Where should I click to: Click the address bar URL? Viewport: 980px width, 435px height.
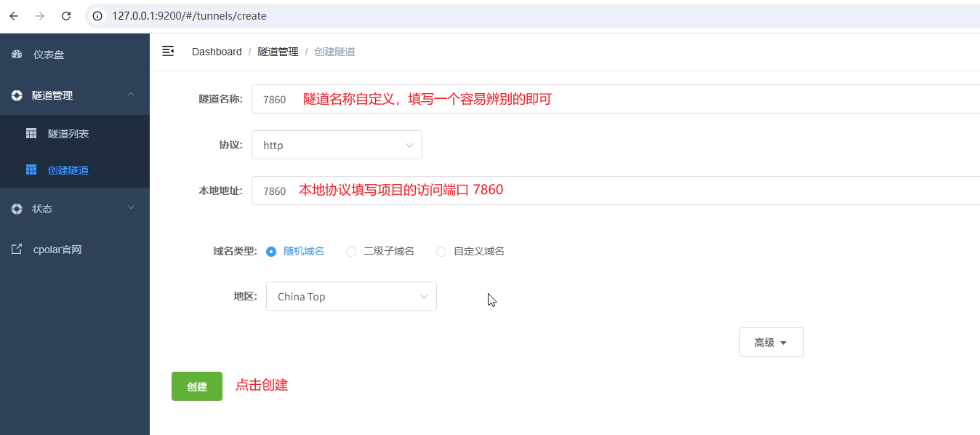pos(189,16)
